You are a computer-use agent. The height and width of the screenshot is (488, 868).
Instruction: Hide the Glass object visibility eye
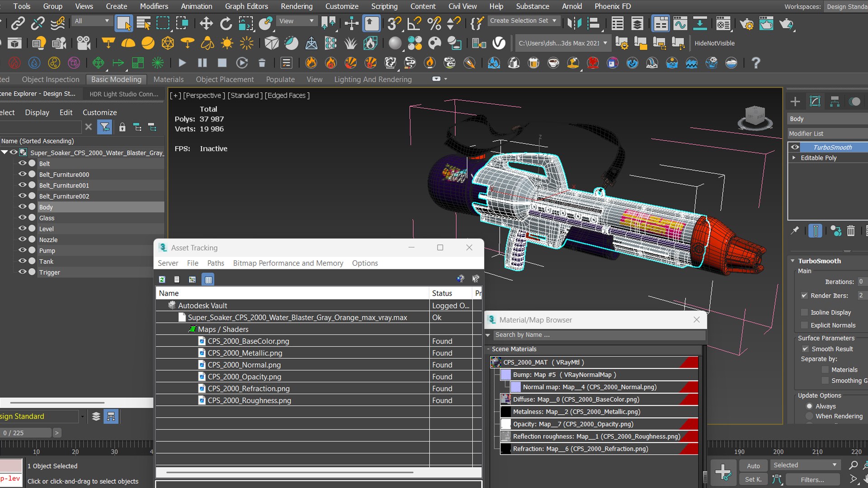pos(22,218)
